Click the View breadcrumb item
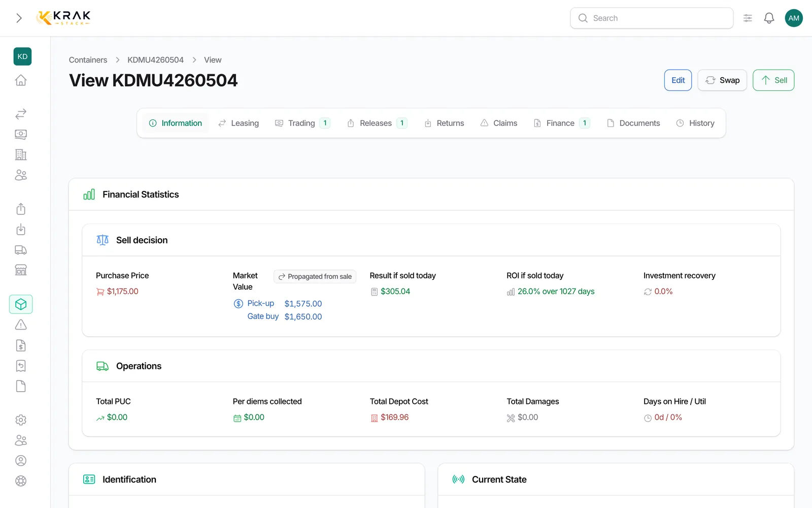 [x=213, y=60]
